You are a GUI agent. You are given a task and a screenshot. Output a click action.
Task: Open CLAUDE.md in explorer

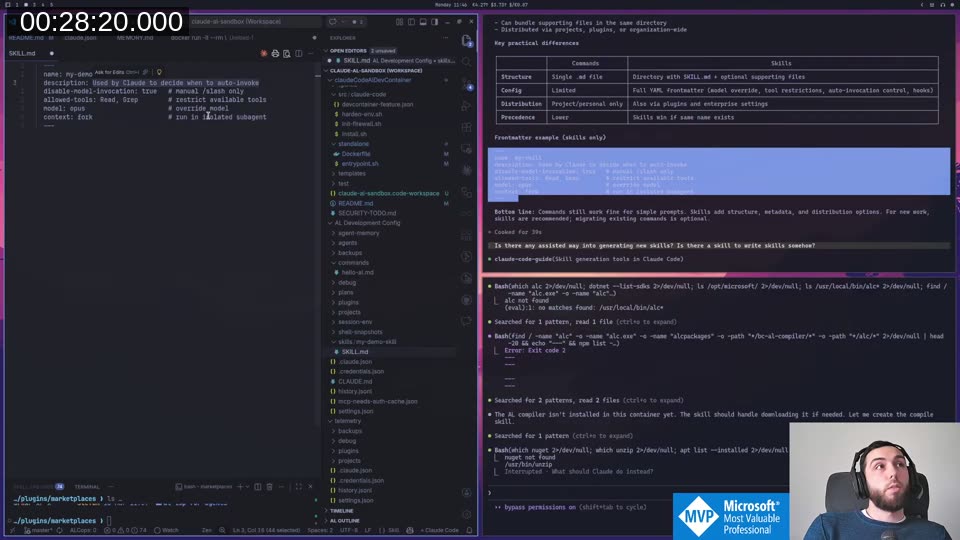355,381
